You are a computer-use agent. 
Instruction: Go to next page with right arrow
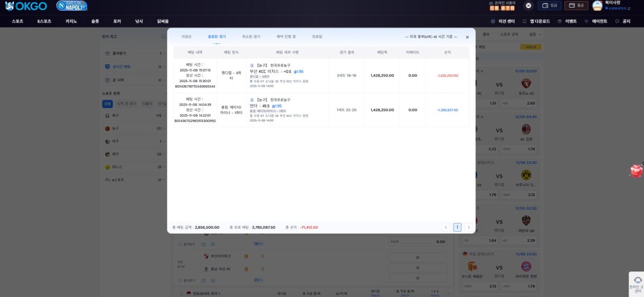click(469, 228)
